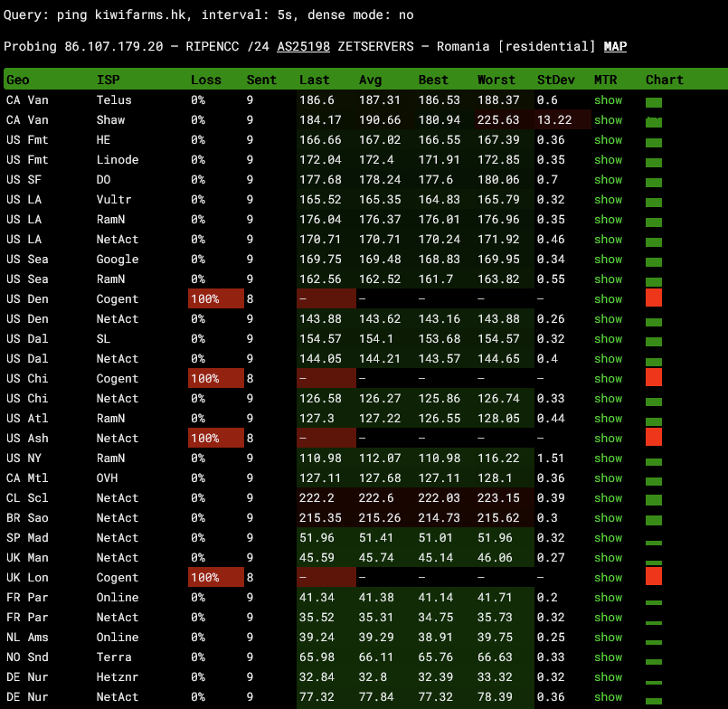The height and width of the screenshot is (709, 728).
Task: Click the query line text
Action: tap(209, 14)
